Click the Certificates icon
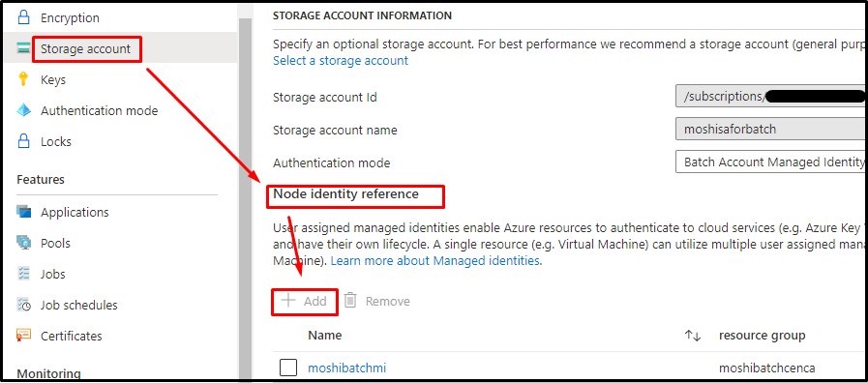 pos(24,336)
